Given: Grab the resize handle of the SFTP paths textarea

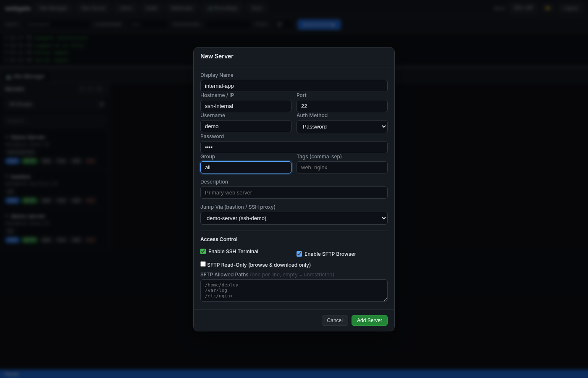Looking at the screenshot, I should tap(385, 299).
